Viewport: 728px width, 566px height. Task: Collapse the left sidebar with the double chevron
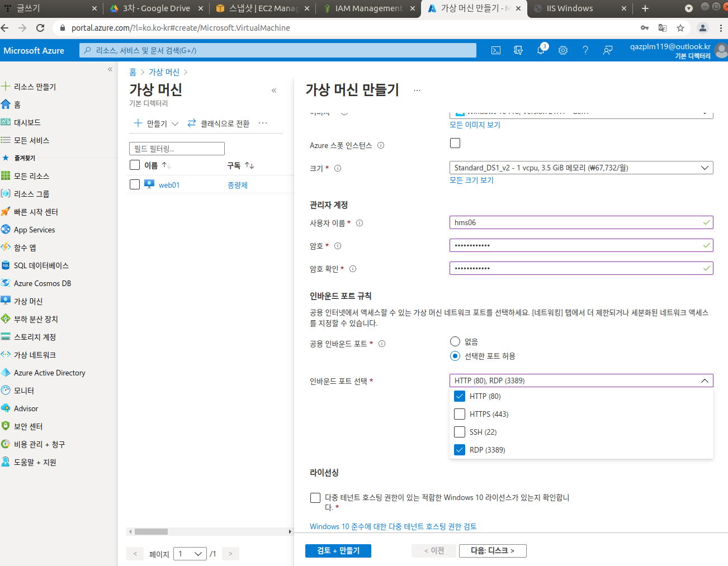click(x=110, y=69)
